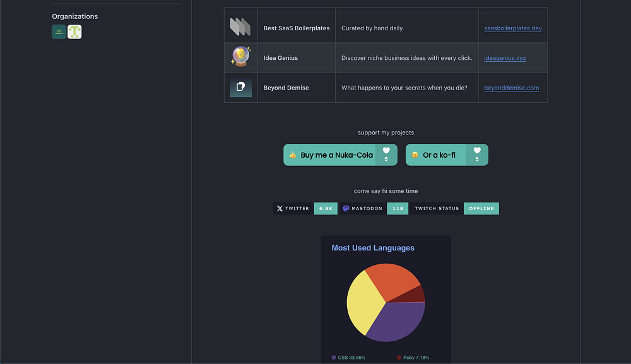Click the Best SaaS Boilerplates logo image
This screenshot has height=364, width=631.
(240, 27)
